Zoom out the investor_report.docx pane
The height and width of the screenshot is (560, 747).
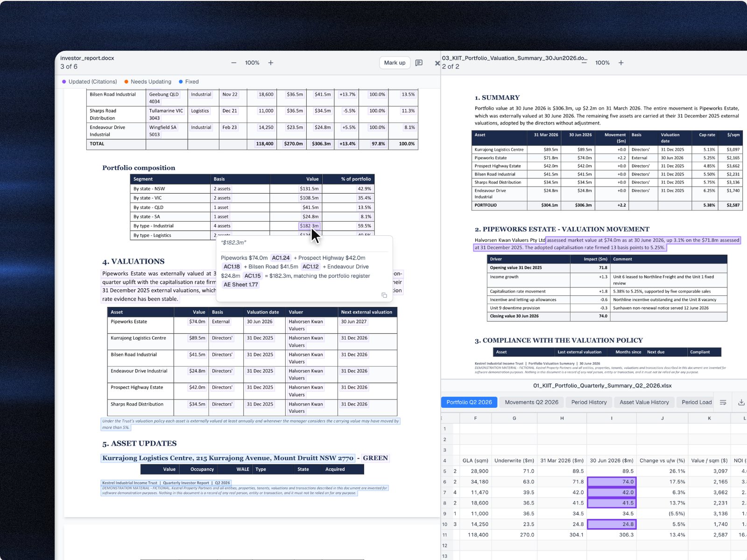(234, 63)
